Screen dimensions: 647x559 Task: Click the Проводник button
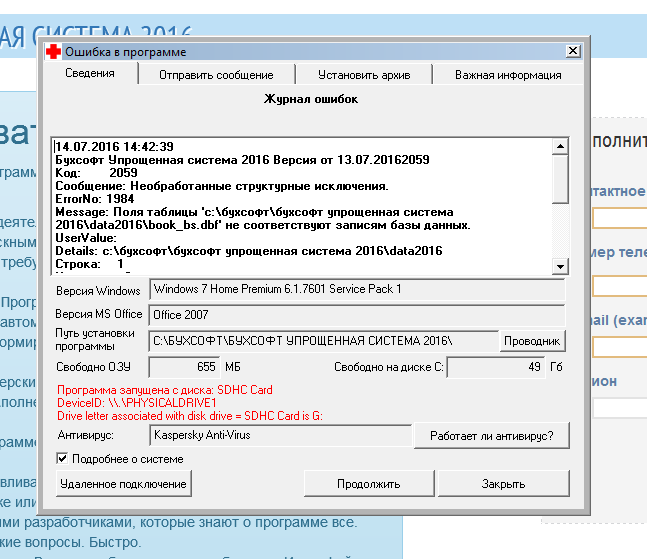532,342
